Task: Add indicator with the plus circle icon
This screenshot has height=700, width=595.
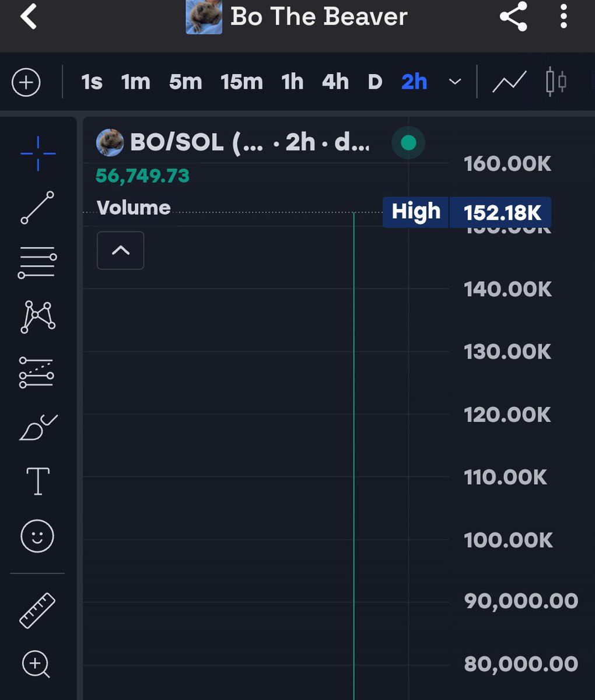Action: point(26,82)
